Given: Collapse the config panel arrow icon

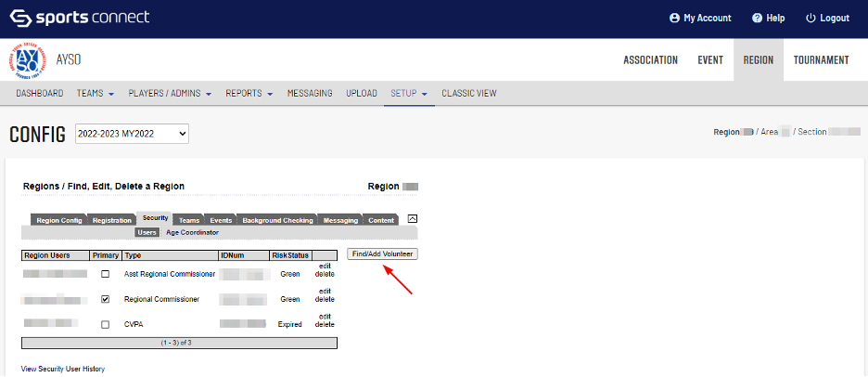Looking at the screenshot, I should (413, 219).
